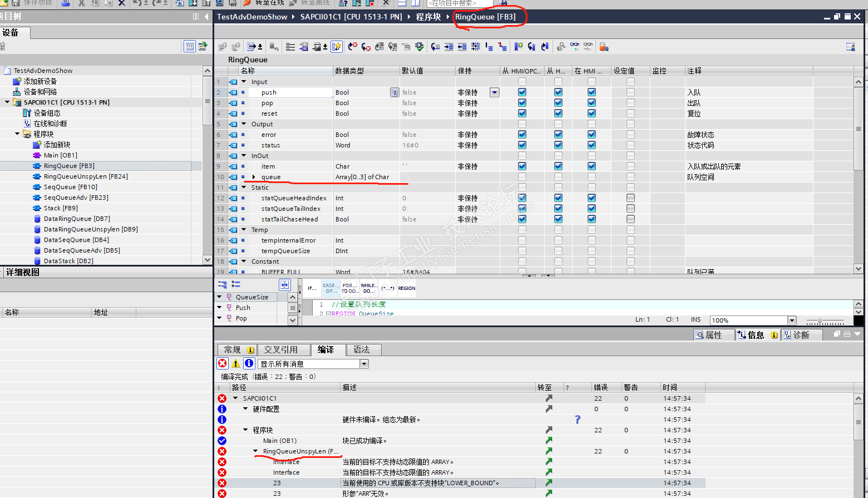
Task: Switch to the 常规 tab
Action: pyautogui.click(x=236, y=349)
